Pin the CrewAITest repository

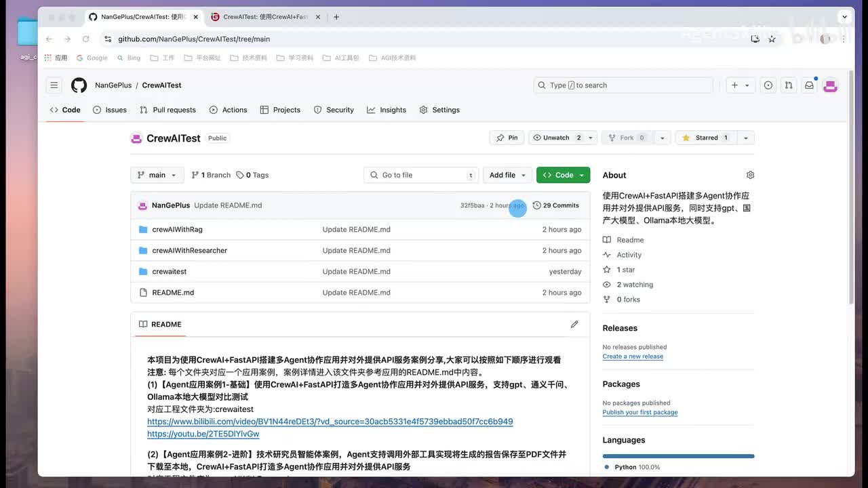pyautogui.click(x=507, y=138)
